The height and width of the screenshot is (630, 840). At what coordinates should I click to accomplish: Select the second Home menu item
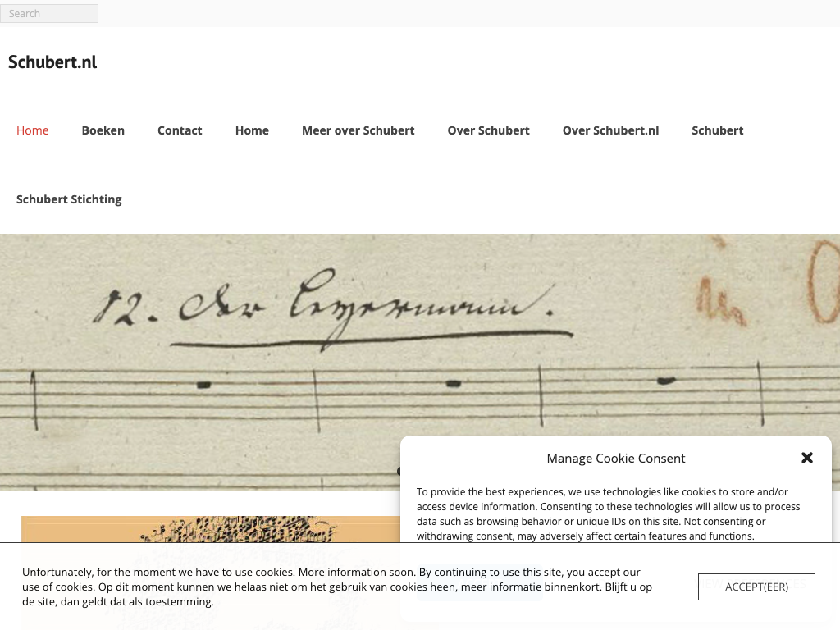click(x=252, y=130)
